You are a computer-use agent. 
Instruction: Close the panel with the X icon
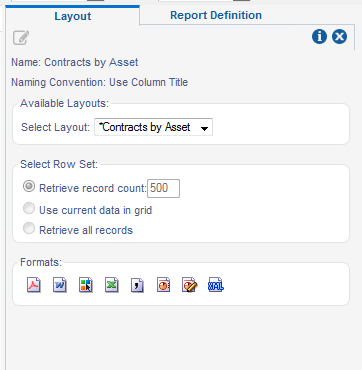pyautogui.click(x=339, y=36)
